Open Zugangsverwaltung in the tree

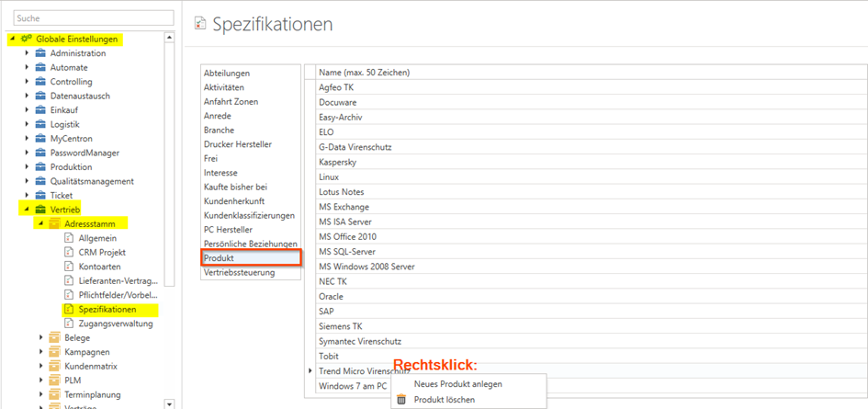tap(116, 324)
